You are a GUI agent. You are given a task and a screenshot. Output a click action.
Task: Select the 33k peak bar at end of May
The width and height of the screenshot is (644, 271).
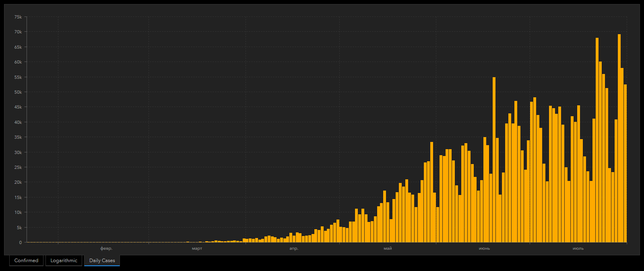431,192
